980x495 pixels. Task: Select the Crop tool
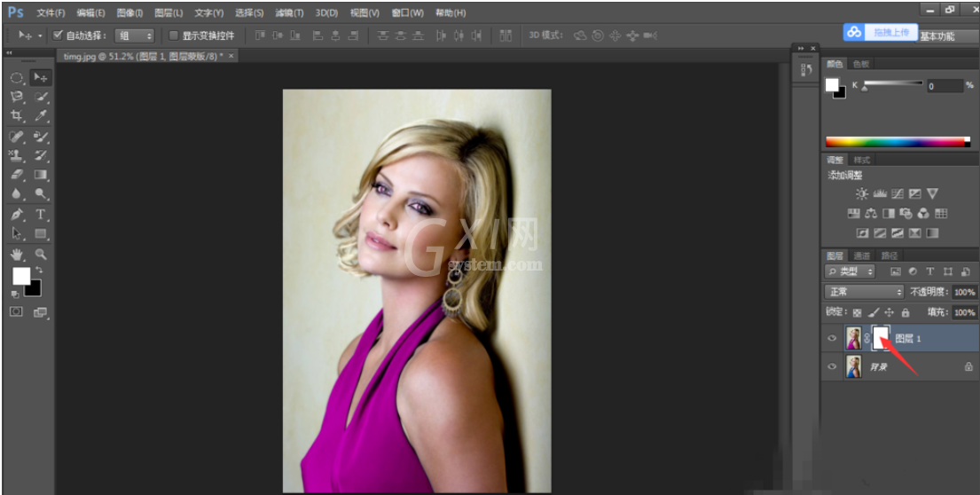pyautogui.click(x=17, y=115)
